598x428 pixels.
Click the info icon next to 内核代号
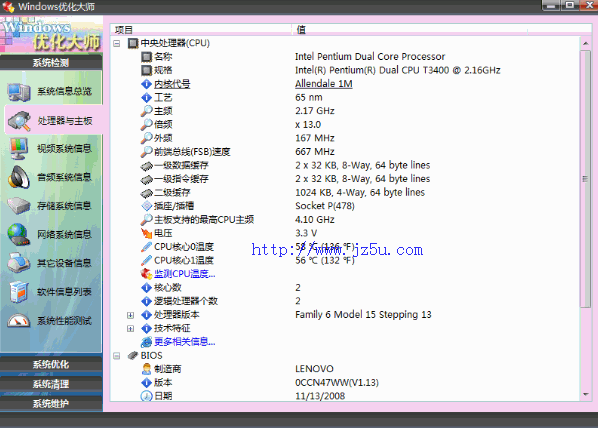[x=146, y=84]
